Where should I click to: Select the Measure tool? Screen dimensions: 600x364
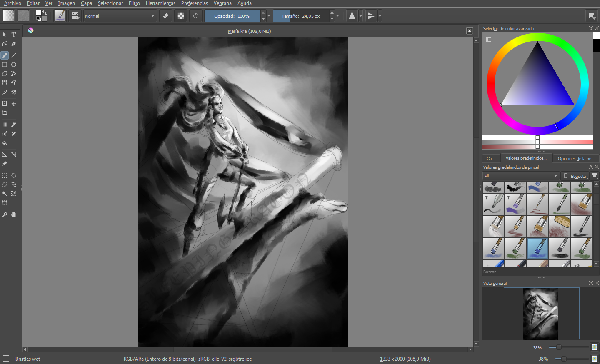[14, 155]
